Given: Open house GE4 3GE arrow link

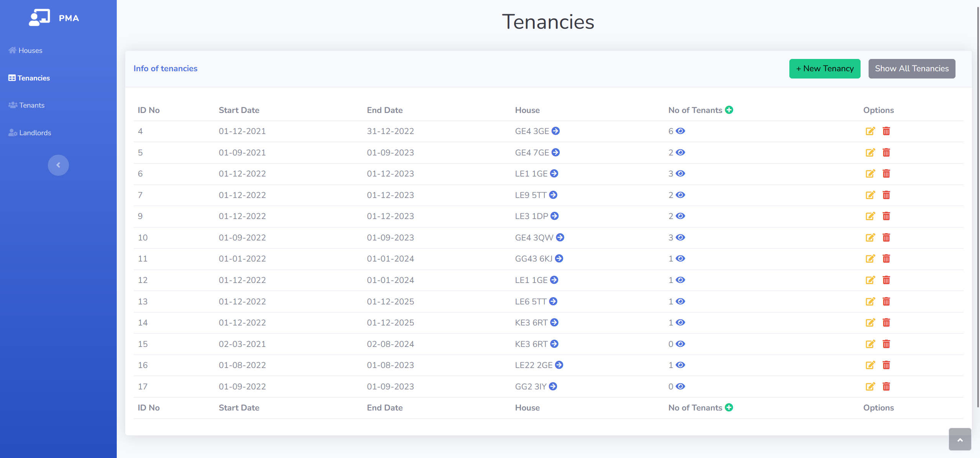Looking at the screenshot, I should coord(556,131).
